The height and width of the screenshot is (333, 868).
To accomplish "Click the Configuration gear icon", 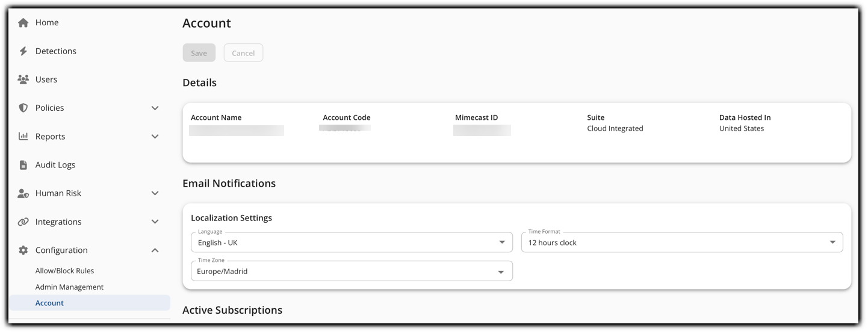I will click(23, 251).
